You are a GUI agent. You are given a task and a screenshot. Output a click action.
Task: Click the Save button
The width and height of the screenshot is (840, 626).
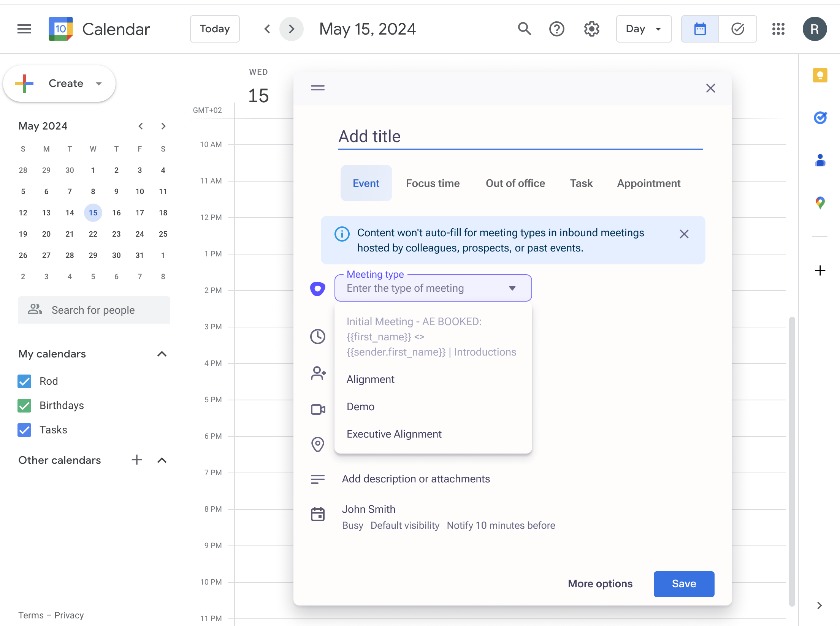click(683, 583)
